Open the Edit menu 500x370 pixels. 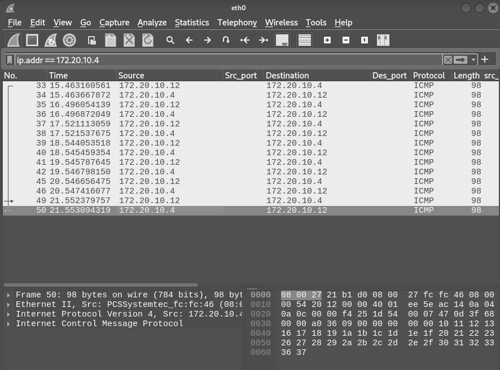pos(37,23)
